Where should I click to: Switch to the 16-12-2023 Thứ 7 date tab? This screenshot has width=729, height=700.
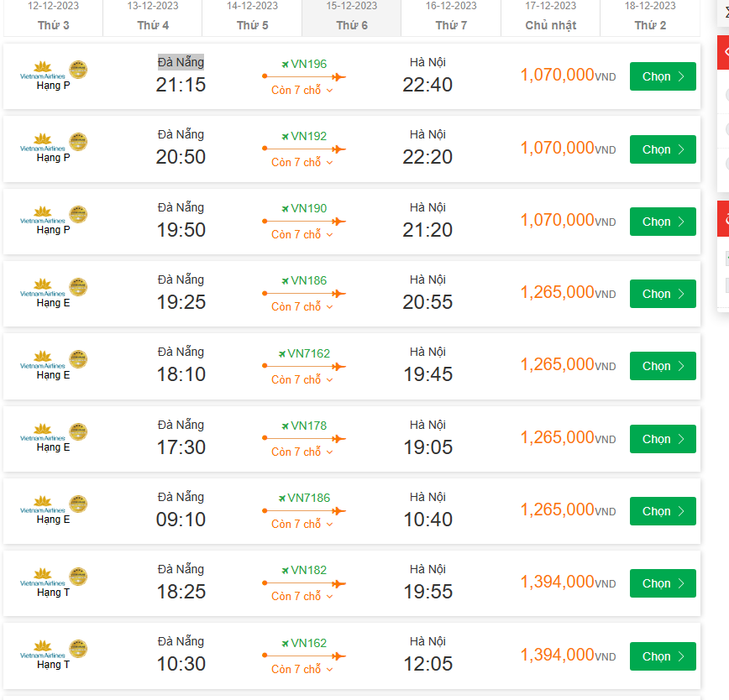tap(450, 17)
